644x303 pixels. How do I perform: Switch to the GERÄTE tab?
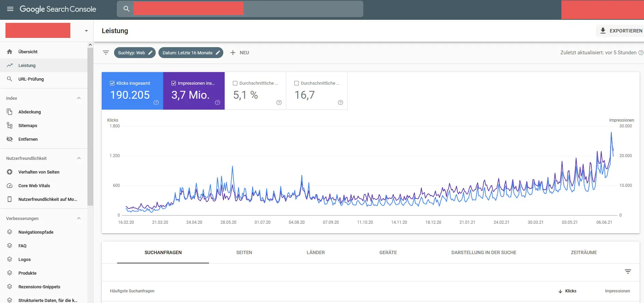click(x=388, y=252)
